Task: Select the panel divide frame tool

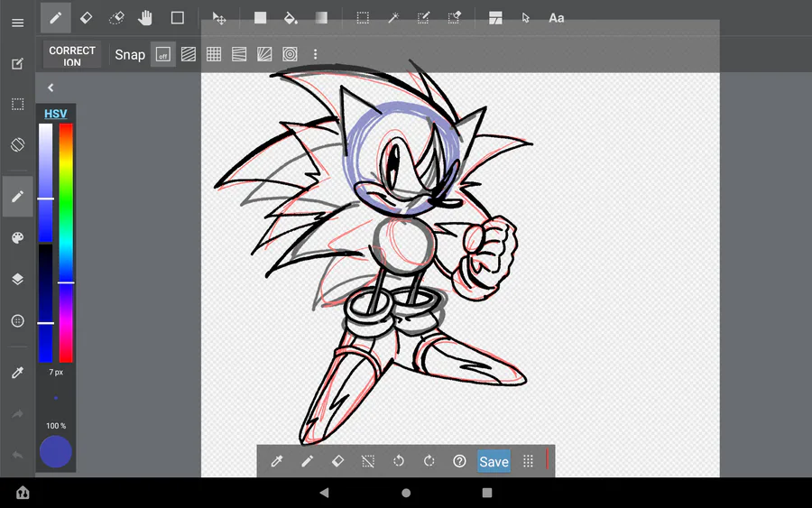Action: [495, 18]
